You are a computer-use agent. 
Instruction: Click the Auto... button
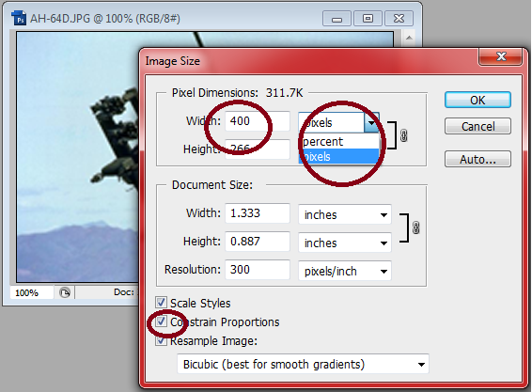[477, 159]
